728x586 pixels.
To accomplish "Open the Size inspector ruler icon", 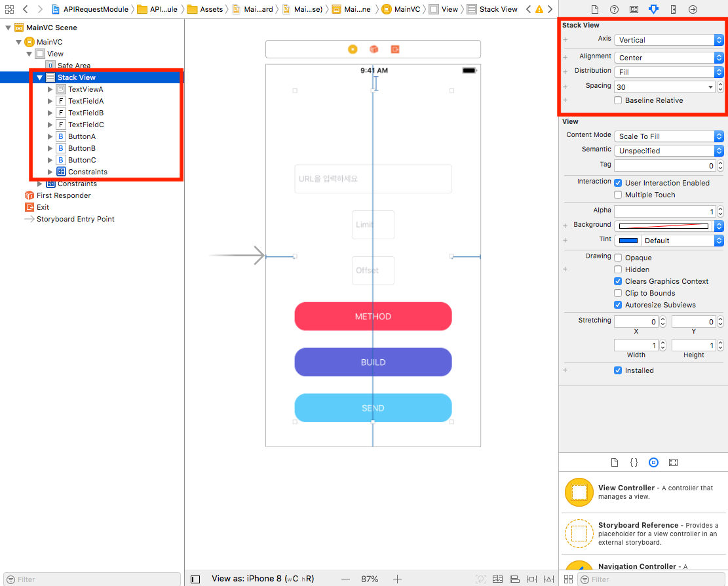I will tap(673, 9).
